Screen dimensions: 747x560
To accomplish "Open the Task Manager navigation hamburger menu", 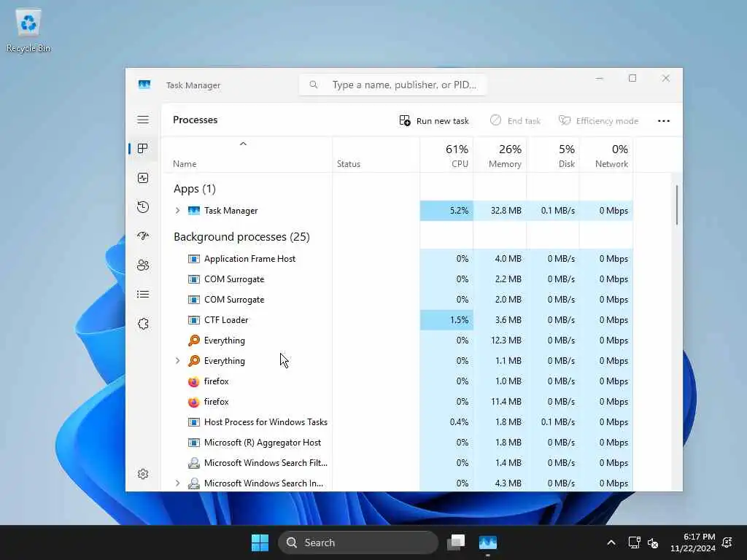I will point(143,120).
